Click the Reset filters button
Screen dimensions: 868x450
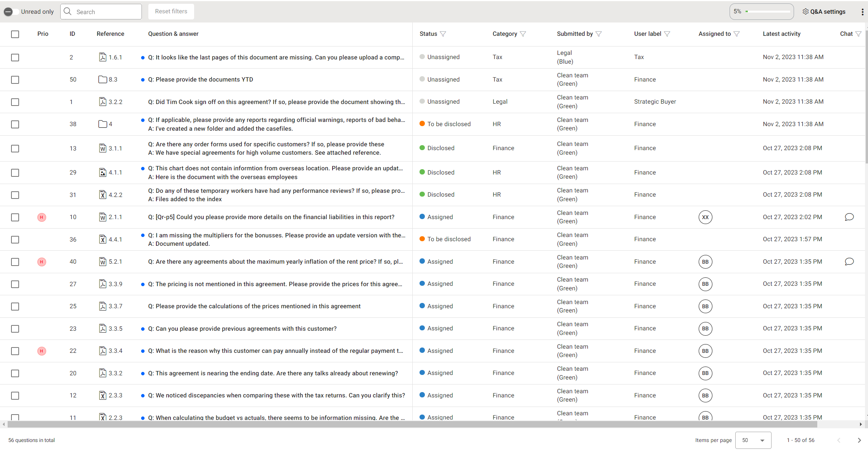[x=171, y=11]
